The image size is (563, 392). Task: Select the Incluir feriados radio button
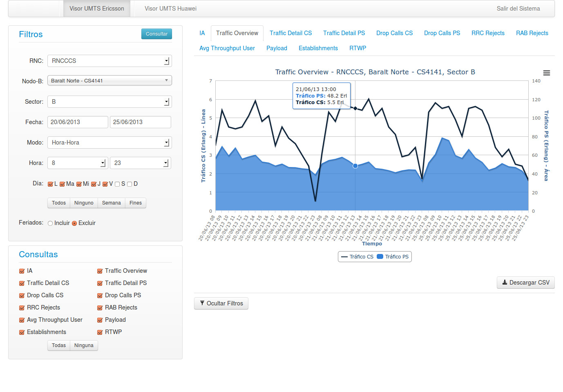point(50,223)
